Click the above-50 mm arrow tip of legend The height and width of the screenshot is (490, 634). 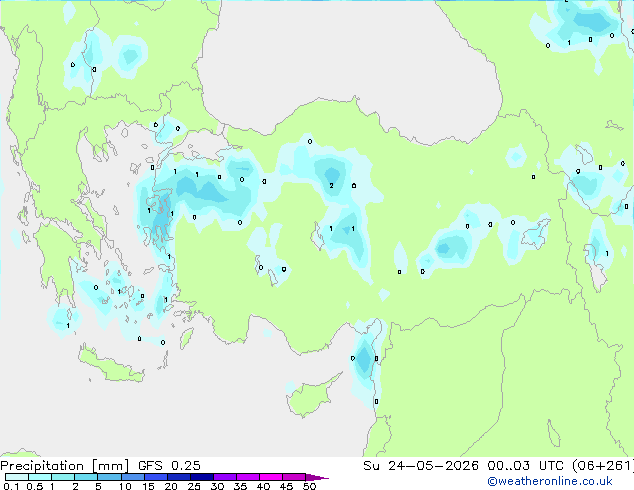[x=317, y=477]
